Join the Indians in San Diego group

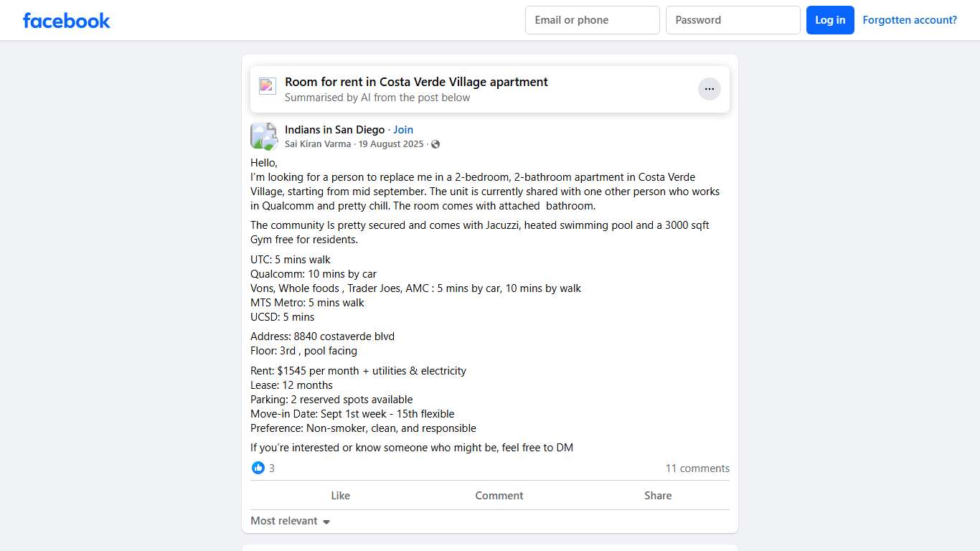(403, 130)
